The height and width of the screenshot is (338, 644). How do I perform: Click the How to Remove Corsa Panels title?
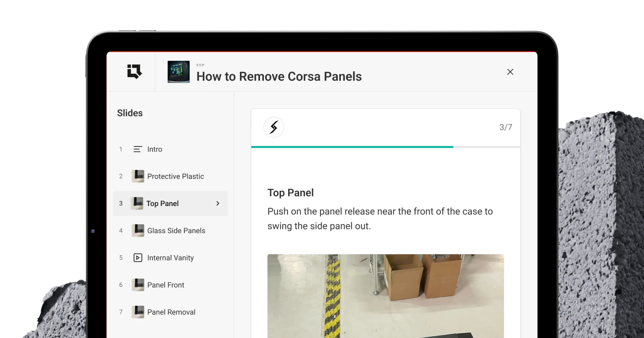(x=279, y=76)
